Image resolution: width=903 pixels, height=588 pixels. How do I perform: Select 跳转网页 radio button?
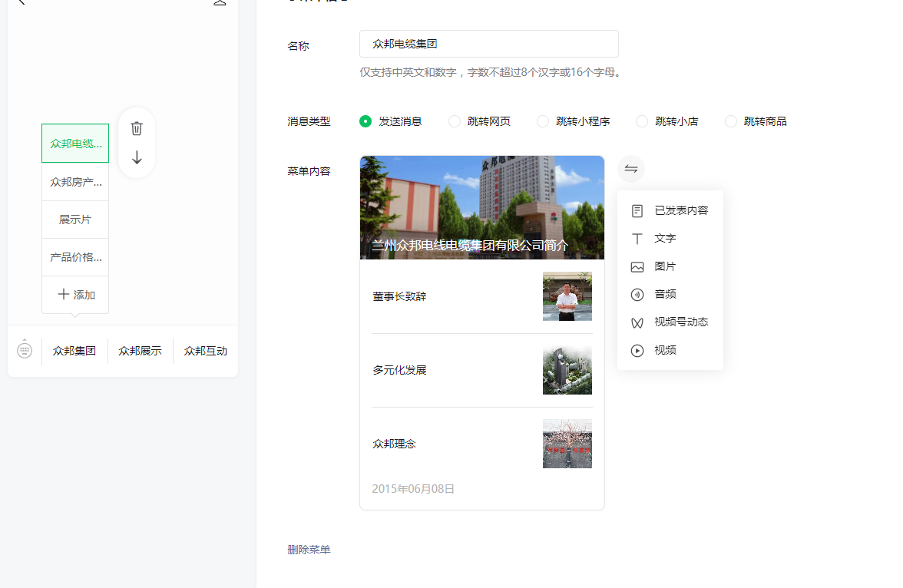(455, 121)
